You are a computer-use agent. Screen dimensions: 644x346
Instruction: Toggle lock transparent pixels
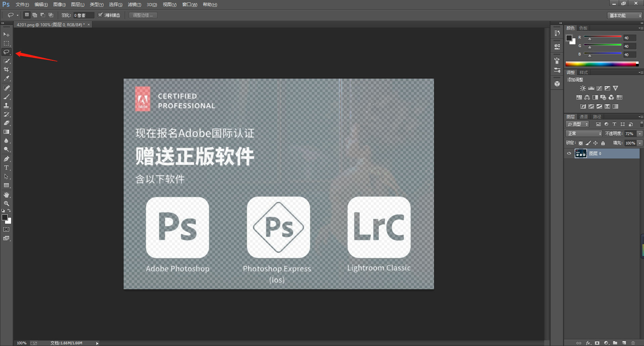click(581, 143)
